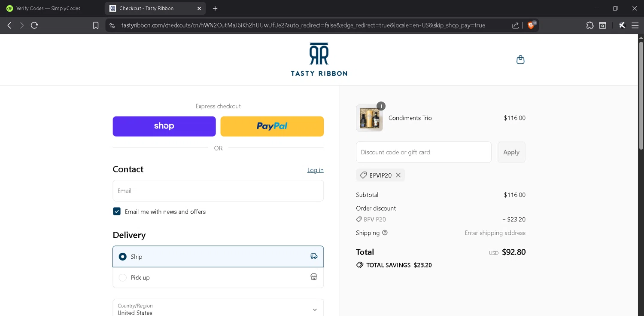Viewport: 644px width, 316px height.
Task: Select the Pick up delivery radio option
Action: pos(122,278)
